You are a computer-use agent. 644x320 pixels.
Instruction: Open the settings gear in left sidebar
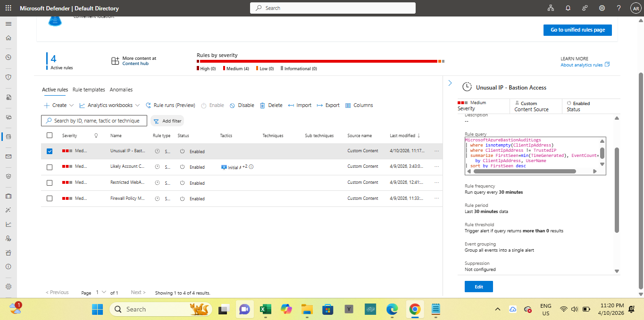[x=8, y=287]
